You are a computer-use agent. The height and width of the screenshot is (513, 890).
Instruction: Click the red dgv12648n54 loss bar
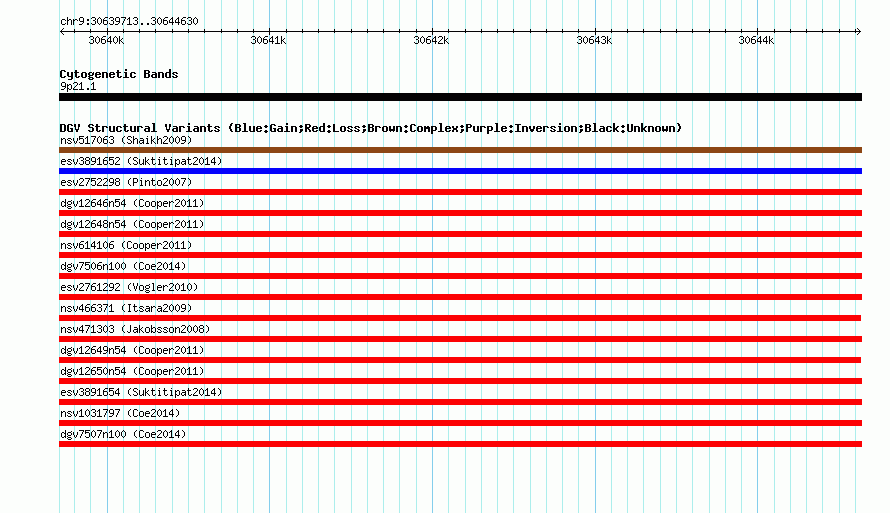click(460, 234)
